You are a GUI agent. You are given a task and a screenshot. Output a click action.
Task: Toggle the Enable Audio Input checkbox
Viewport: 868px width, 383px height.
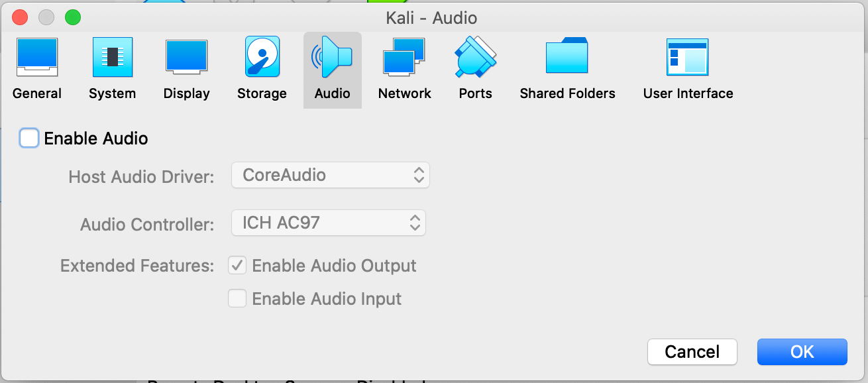pos(237,299)
